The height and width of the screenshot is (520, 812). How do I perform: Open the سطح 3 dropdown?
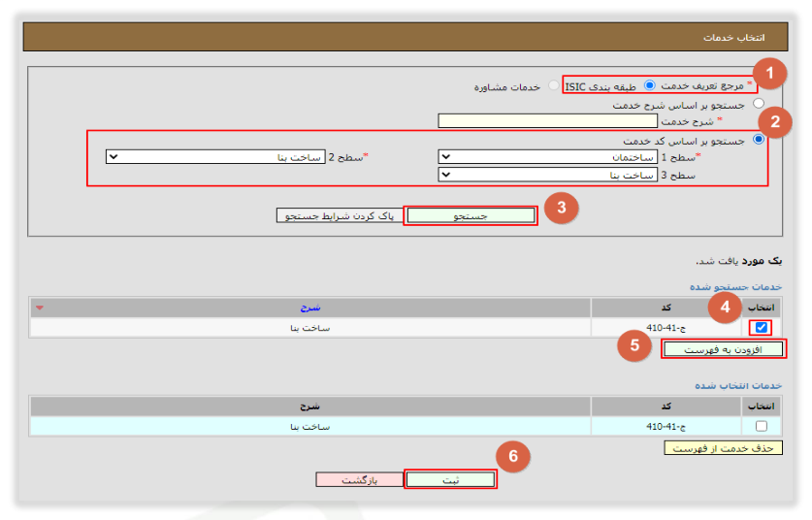[547, 175]
